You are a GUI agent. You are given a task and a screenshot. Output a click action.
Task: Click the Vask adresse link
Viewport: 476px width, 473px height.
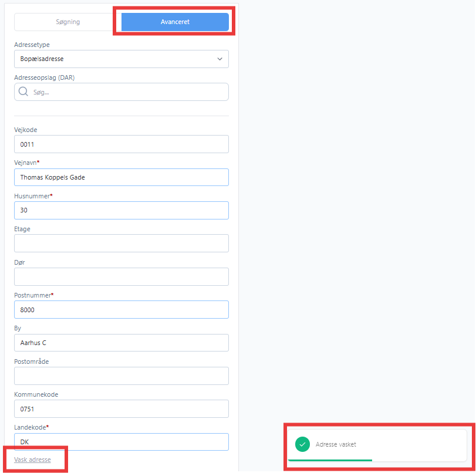click(32, 460)
